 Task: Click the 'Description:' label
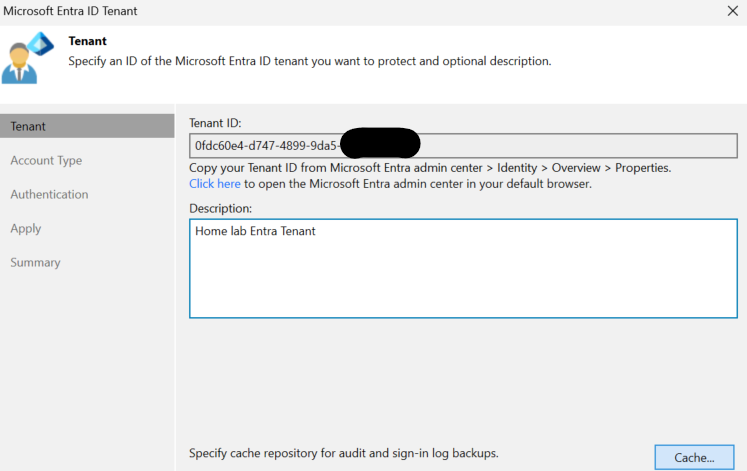(221, 209)
